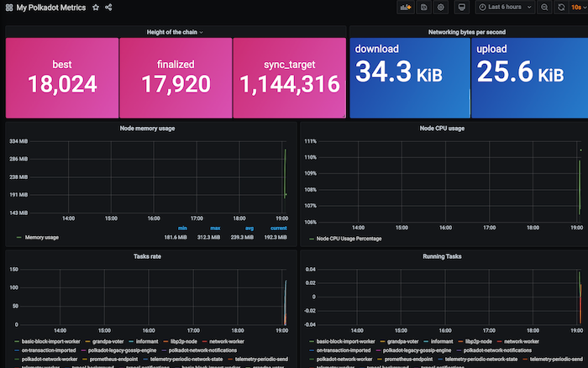588x368 pixels.
Task: Save the dashboard using the save icon
Action: point(423,8)
